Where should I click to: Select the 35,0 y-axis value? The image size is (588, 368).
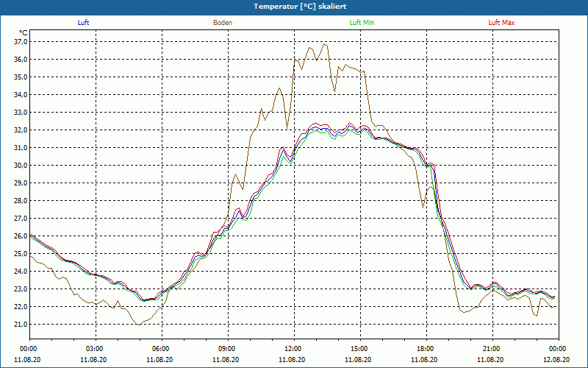pyautogui.click(x=21, y=77)
